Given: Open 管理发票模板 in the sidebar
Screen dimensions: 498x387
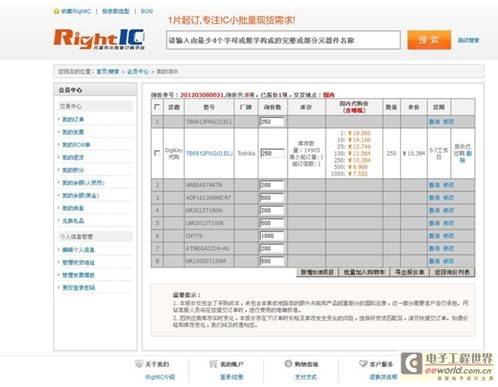Looking at the screenshot, I should 78,275.
